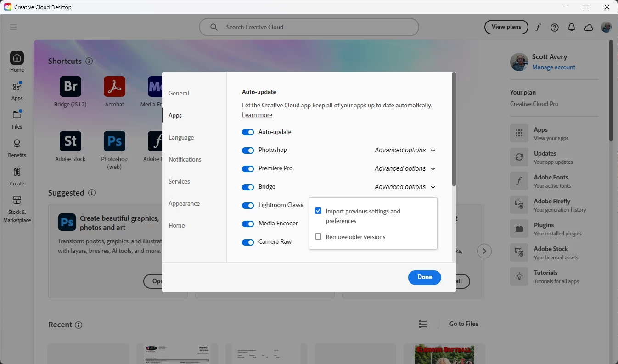Select the Services preferences tab
618x364 pixels.
click(x=179, y=181)
